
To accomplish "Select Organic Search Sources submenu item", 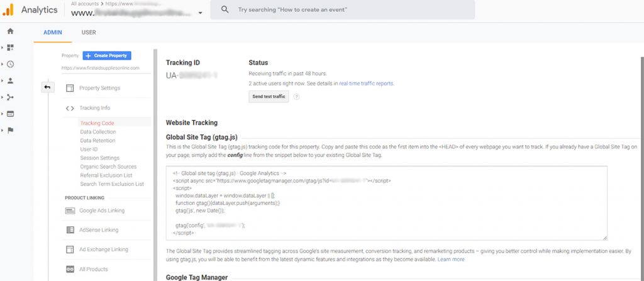I will click(x=108, y=167).
